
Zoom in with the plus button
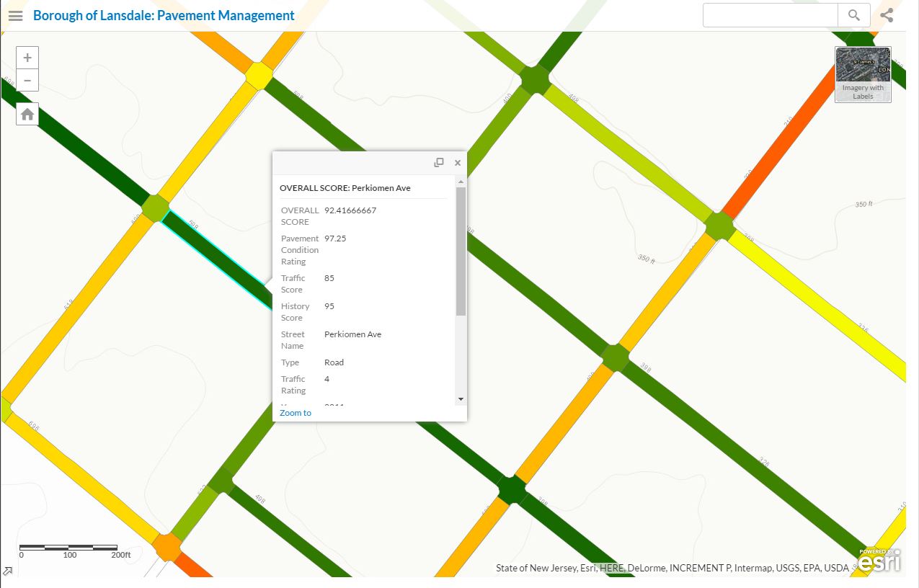click(x=27, y=58)
